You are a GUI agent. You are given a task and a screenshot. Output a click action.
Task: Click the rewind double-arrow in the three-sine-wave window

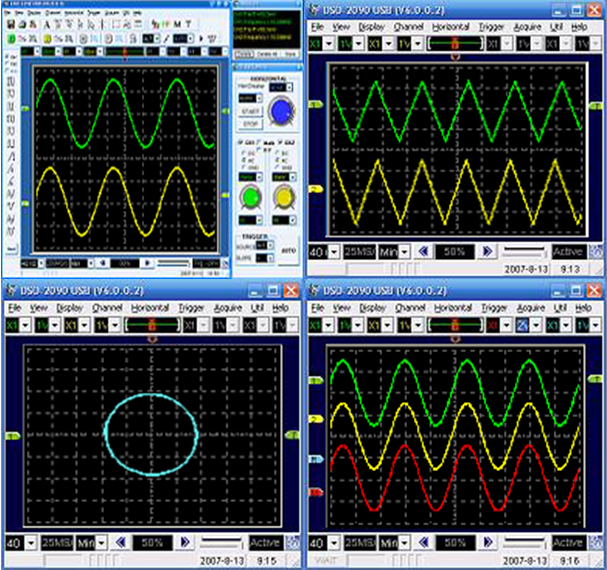point(424,542)
